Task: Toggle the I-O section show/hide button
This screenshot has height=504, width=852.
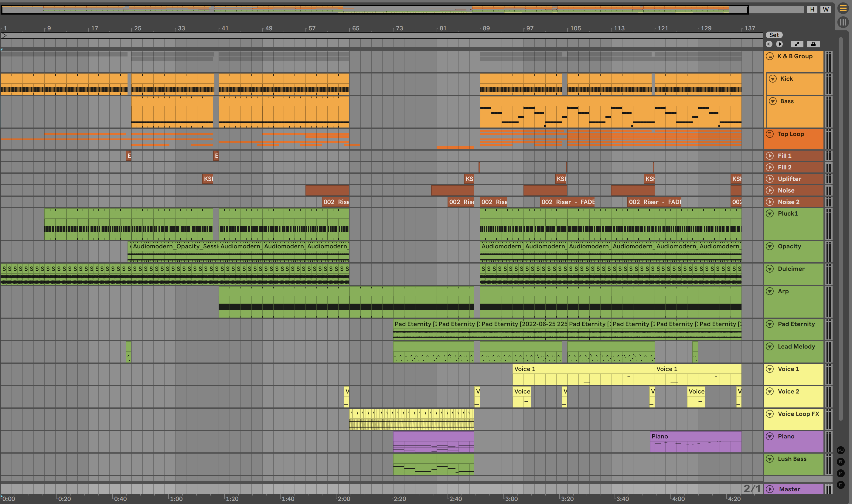Action: coord(841,450)
